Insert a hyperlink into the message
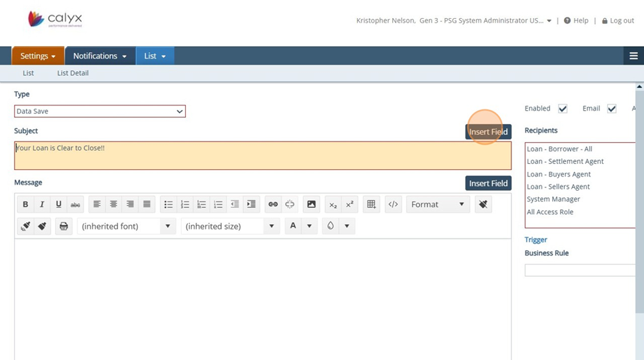Screen dimensions: 644x360 click(272, 205)
